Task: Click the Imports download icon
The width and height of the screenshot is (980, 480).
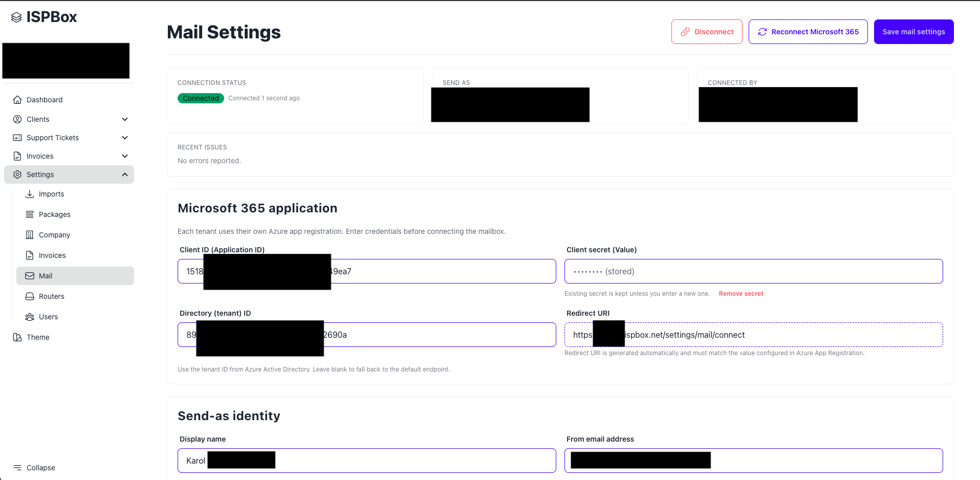Action: pos(30,194)
